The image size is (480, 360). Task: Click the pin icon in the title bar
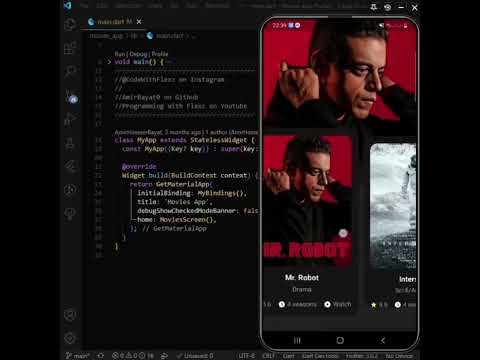tap(374, 7)
